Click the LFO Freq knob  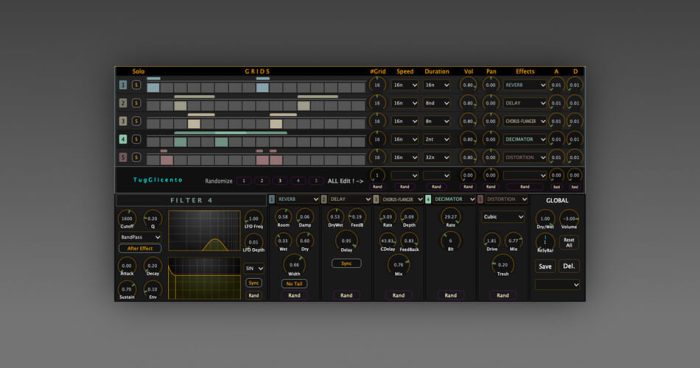point(254,218)
